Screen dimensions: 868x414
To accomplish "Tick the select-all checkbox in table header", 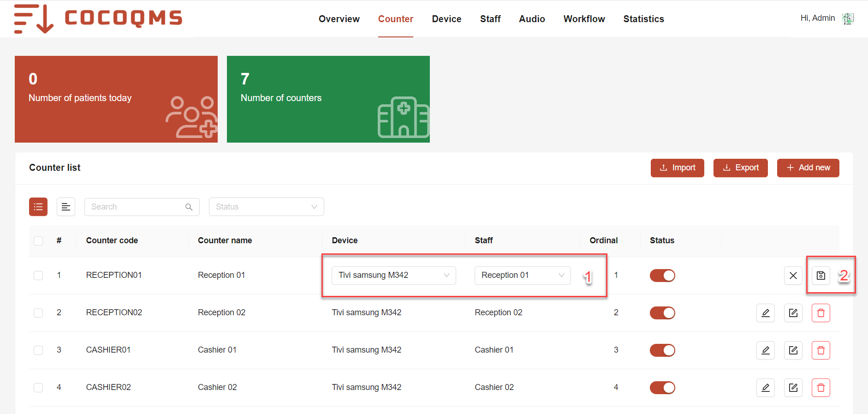I will 38,240.
